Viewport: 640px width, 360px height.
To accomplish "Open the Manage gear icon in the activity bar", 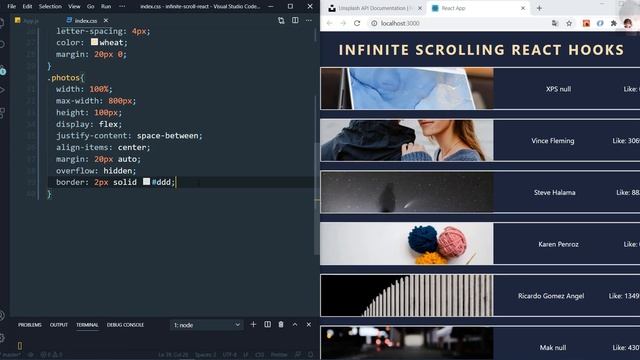I will (x=2, y=338).
